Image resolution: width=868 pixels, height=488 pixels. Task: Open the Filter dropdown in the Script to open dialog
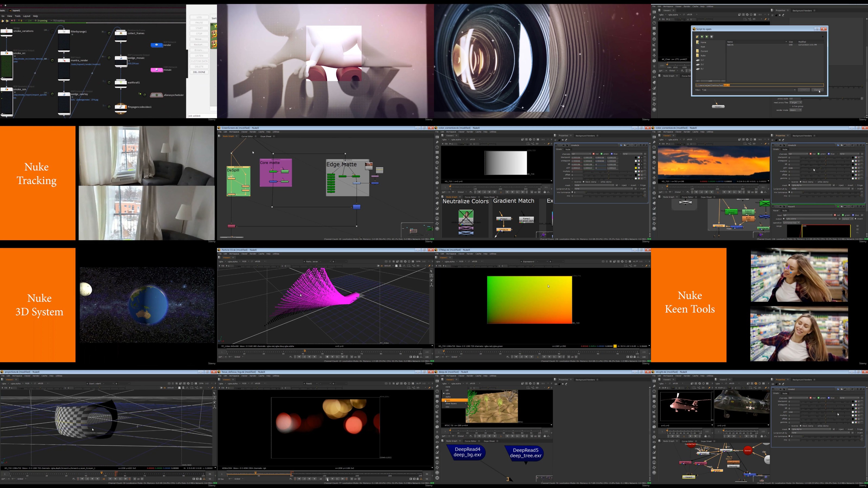[749, 90]
